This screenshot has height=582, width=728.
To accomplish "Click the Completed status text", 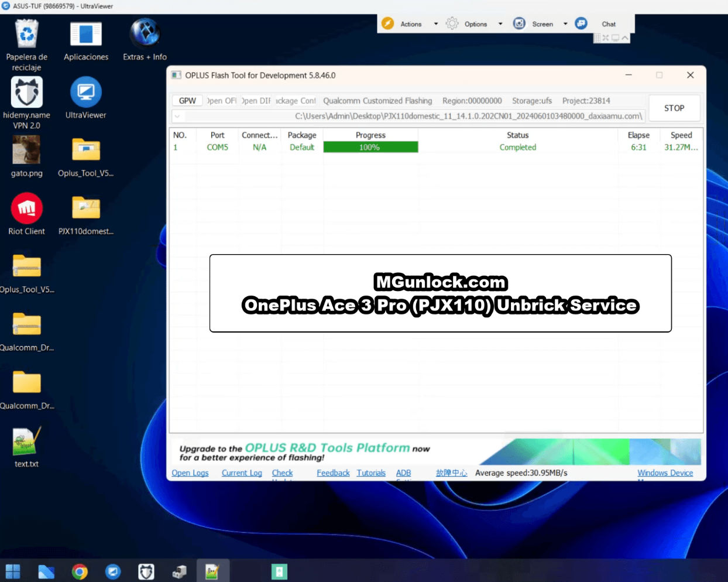I will point(518,147).
